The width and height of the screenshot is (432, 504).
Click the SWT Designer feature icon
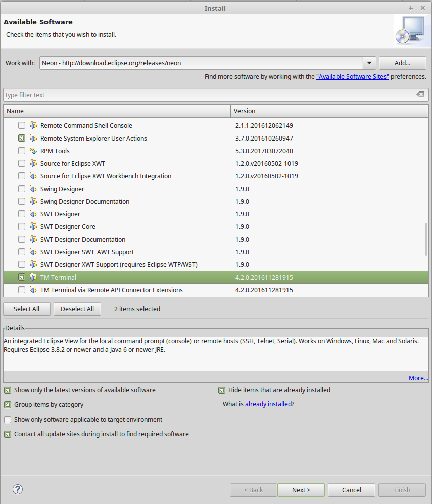[x=33, y=214]
